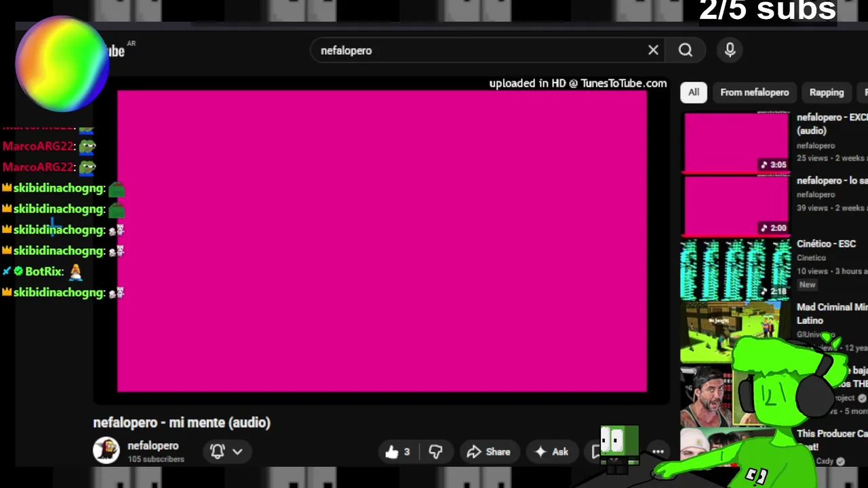Screen dimensions: 868x488
Task: Open the Cinético - ESC thumbnail
Action: pos(736,269)
